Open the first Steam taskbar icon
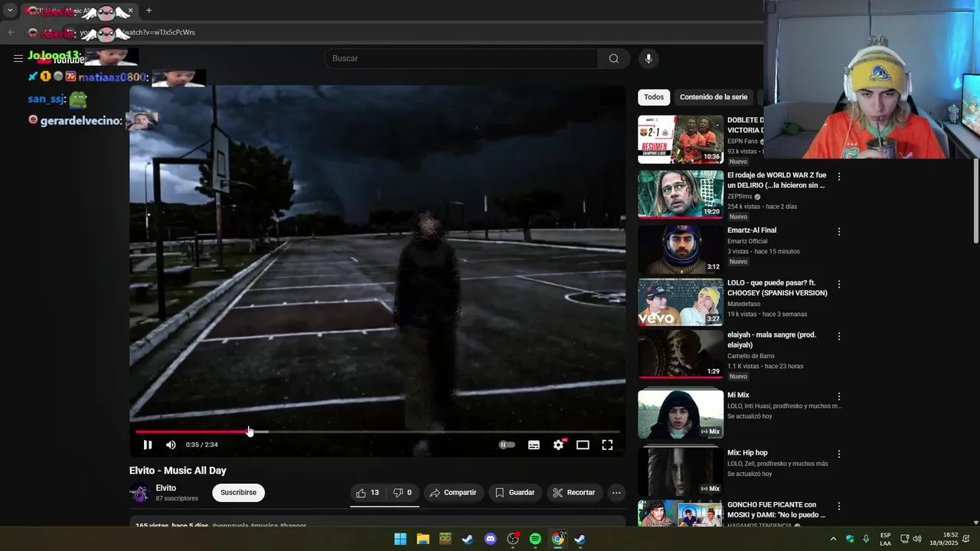Screen dimensions: 980x551 (x=468, y=539)
